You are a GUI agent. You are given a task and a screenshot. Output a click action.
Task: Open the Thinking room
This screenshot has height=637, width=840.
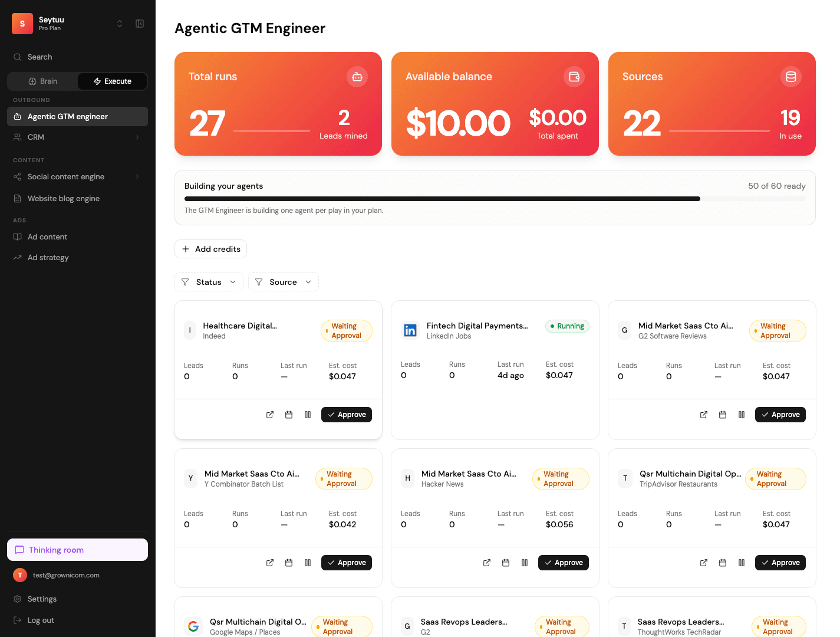(x=77, y=550)
